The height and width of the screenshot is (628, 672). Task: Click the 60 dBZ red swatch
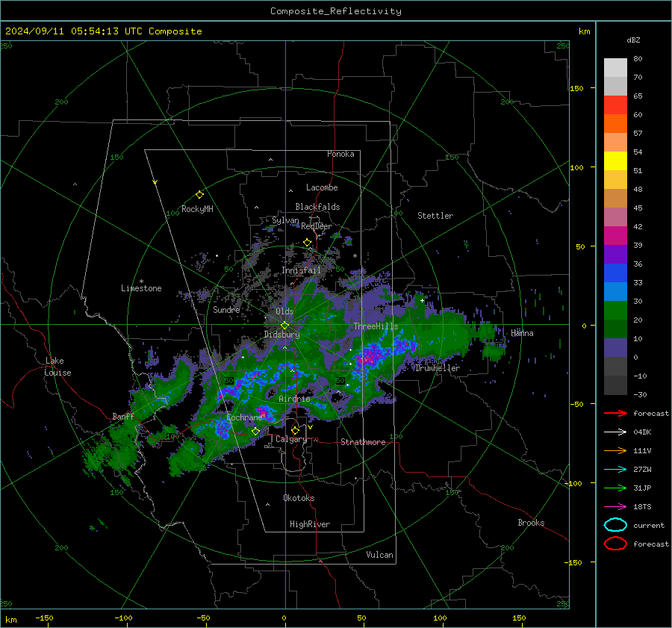pyautogui.click(x=615, y=105)
